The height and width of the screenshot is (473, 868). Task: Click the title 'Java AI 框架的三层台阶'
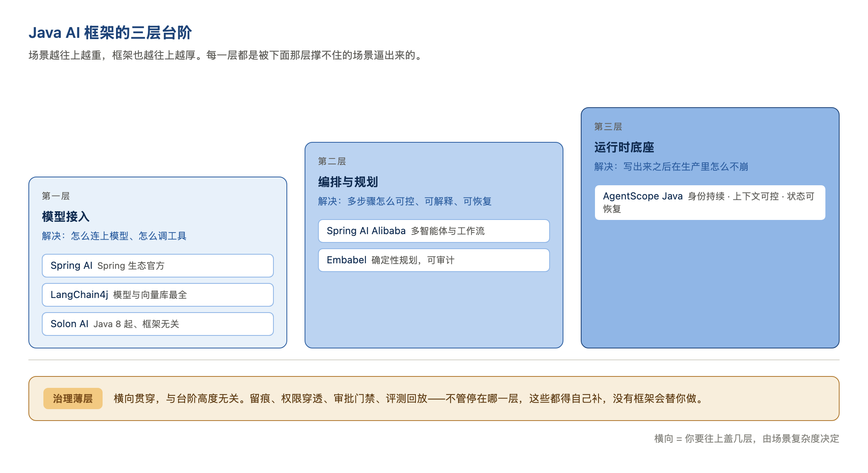[110, 33]
